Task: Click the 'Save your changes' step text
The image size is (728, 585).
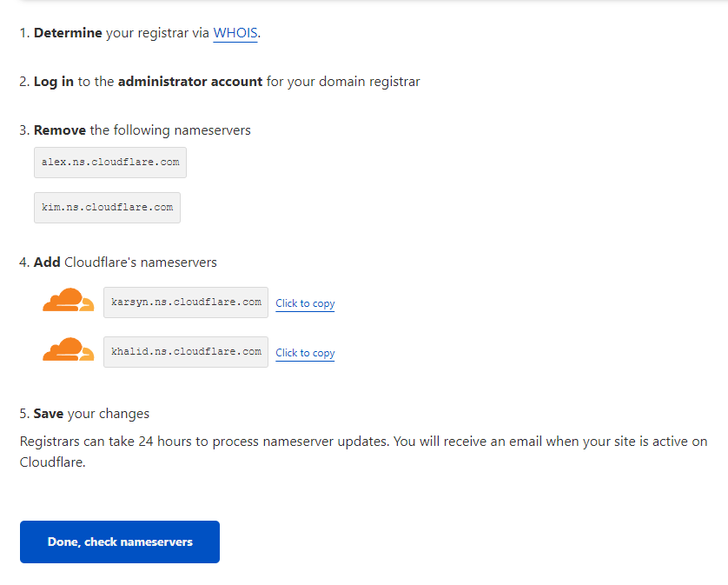Action: [91, 414]
